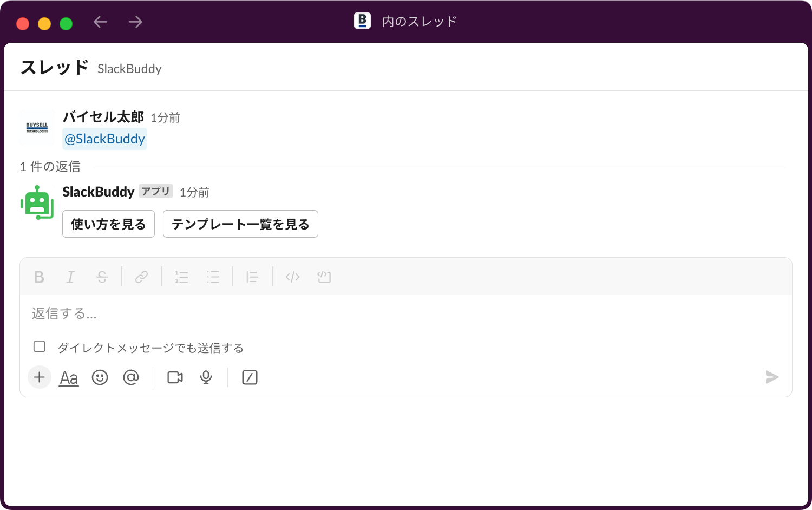Screen dimensions: 812x510
Task: Apply inline code formatting
Action: (x=292, y=277)
